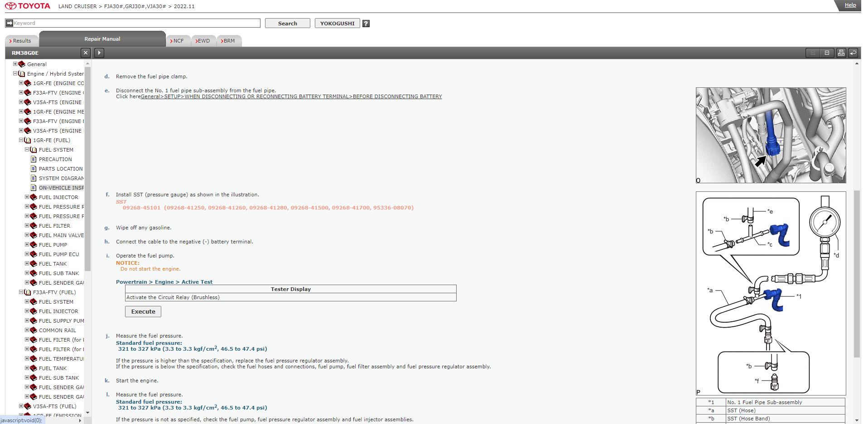
Task: Expand the General tree node
Action: pyautogui.click(x=15, y=64)
